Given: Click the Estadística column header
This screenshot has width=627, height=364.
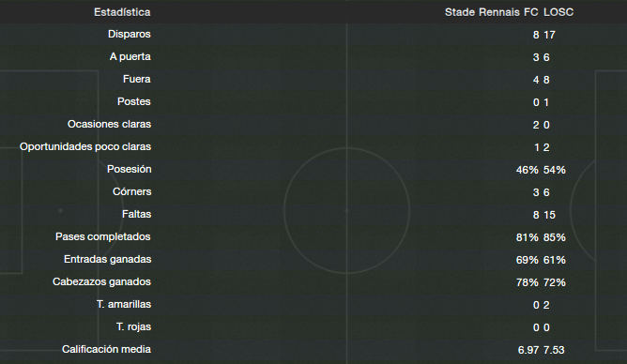Looking at the screenshot, I should coord(122,12).
